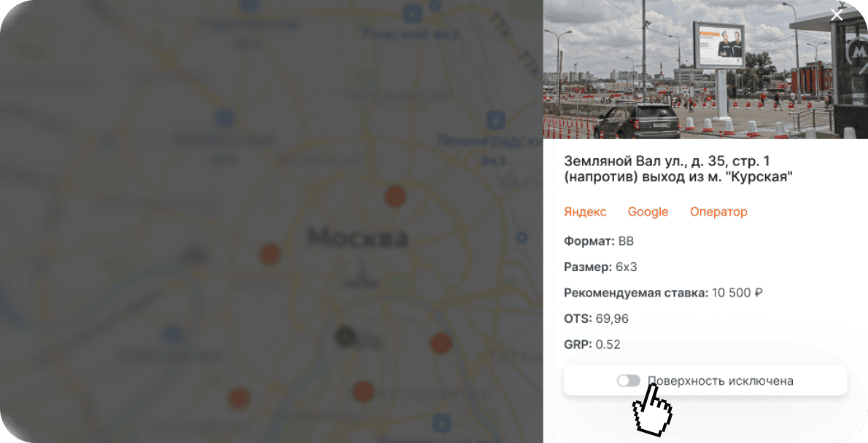
Task: Select the lowest-left orange map marker
Action: point(239,399)
